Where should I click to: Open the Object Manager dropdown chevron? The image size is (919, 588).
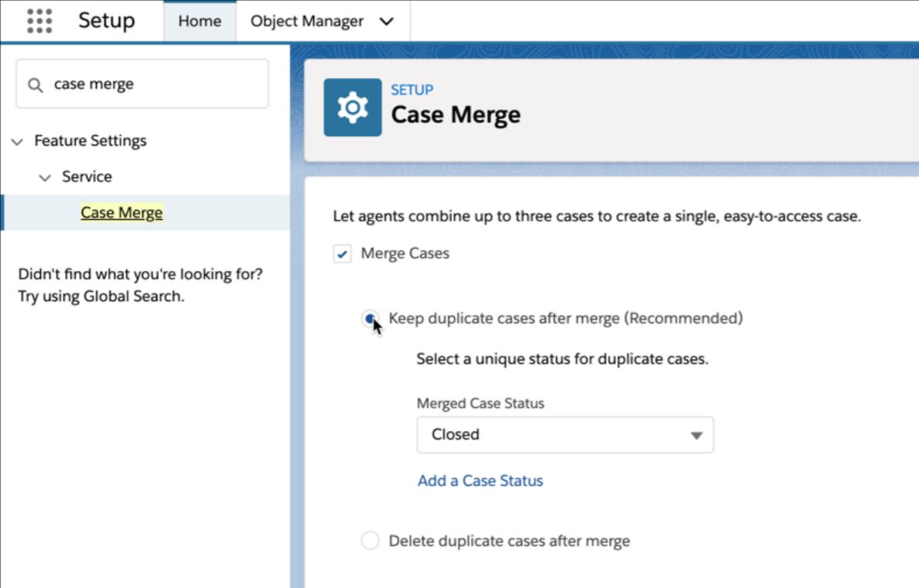coord(386,22)
